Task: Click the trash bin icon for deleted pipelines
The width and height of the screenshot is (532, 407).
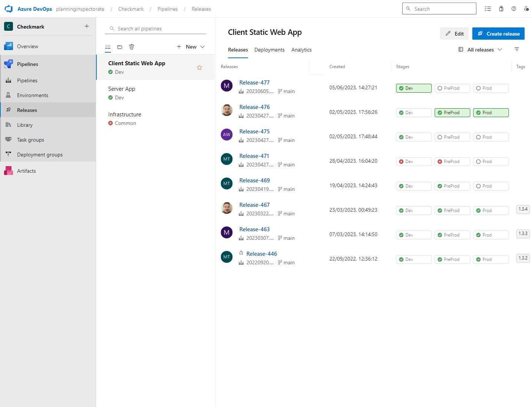Action: [132, 47]
